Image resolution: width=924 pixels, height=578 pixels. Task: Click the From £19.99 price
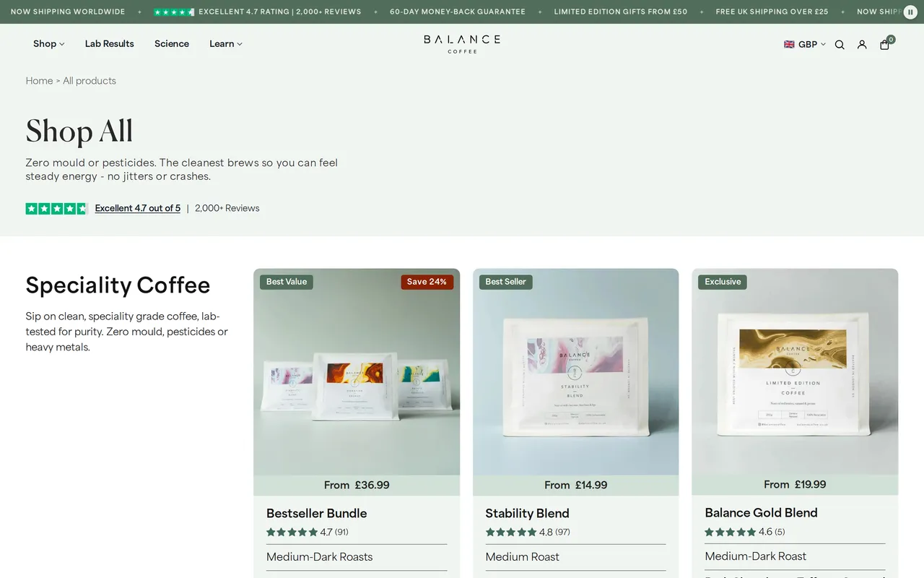795,484
